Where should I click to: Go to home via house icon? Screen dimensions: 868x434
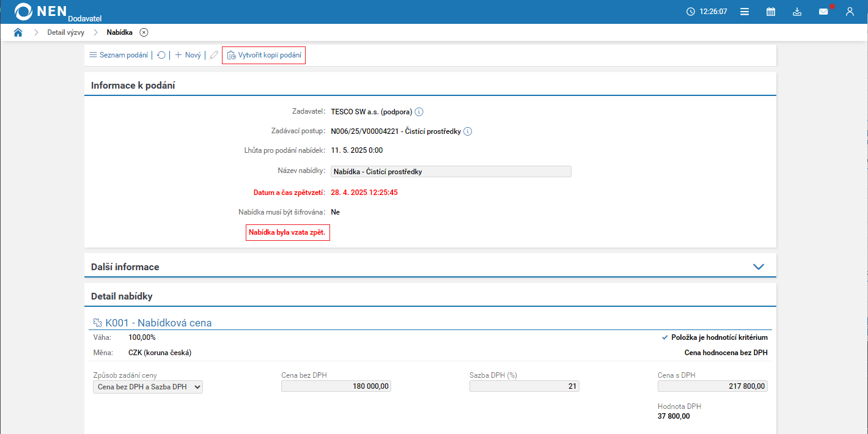18,32
